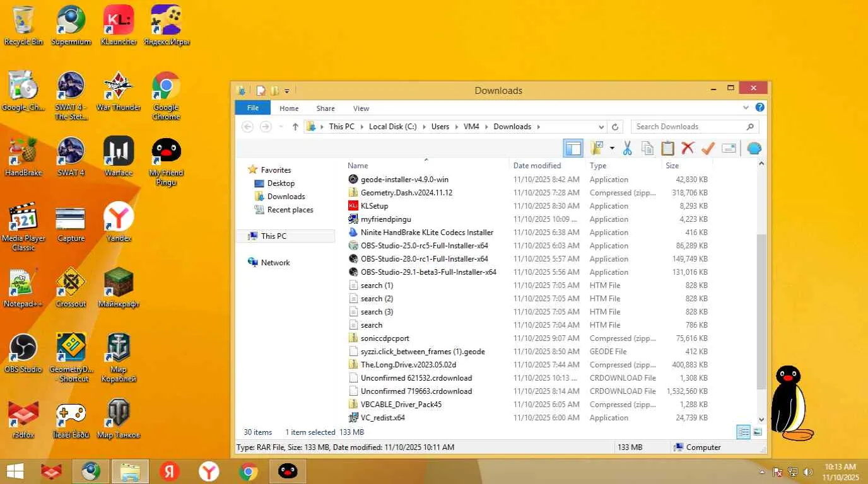The image size is (868, 484).
Task: Select Downloads in the navigation pane
Action: pyautogui.click(x=286, y=197)
